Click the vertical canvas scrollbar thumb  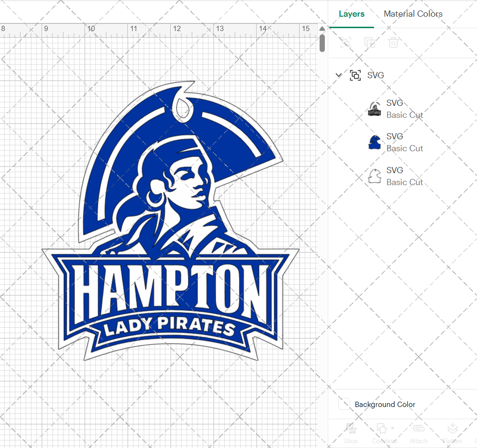click(x=322, y=43)
